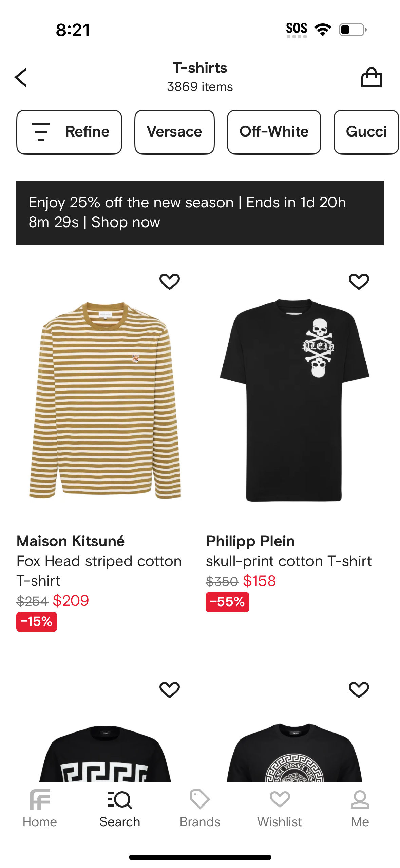Tap the back arrow icon

pos(21,77)
